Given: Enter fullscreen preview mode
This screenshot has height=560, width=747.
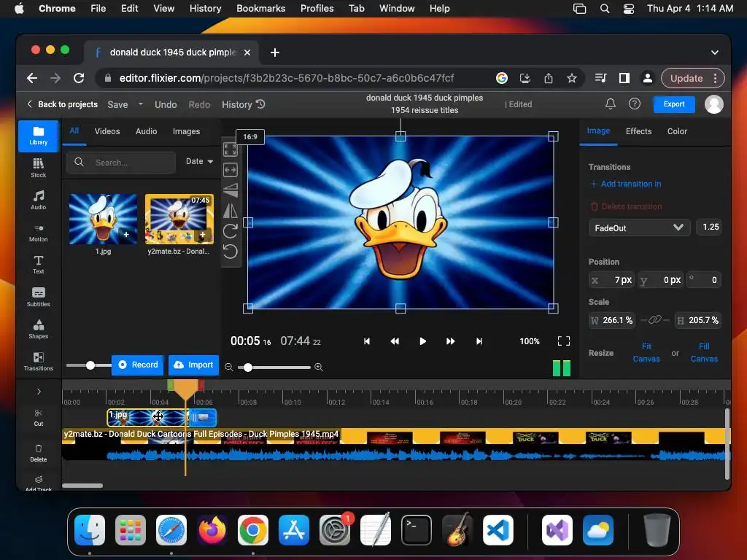Looking at the screenshot, I should [x=564, y=341].
